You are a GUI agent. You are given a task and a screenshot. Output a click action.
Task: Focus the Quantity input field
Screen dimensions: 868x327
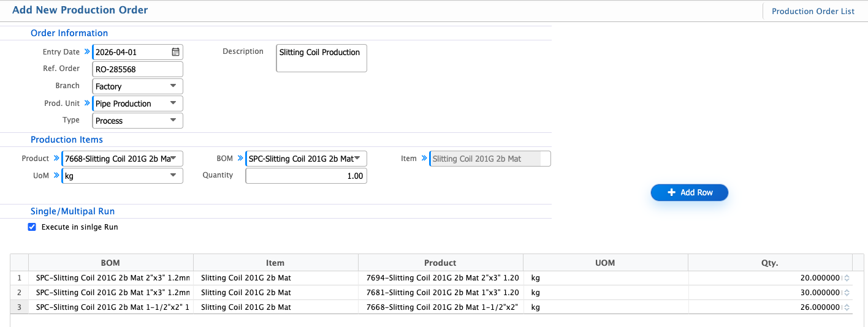(x=306, y=176)
